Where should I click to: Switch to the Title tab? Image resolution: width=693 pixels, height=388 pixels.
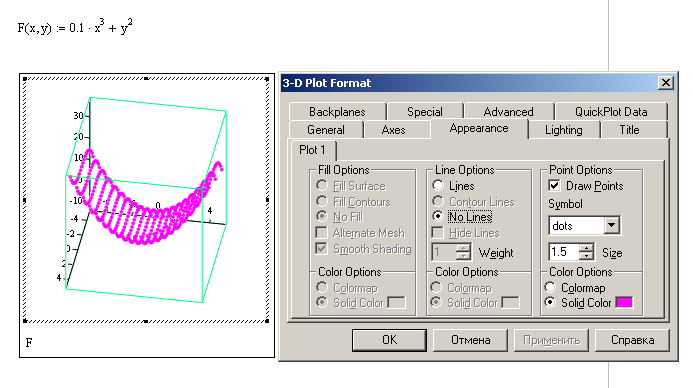(629, 130)
